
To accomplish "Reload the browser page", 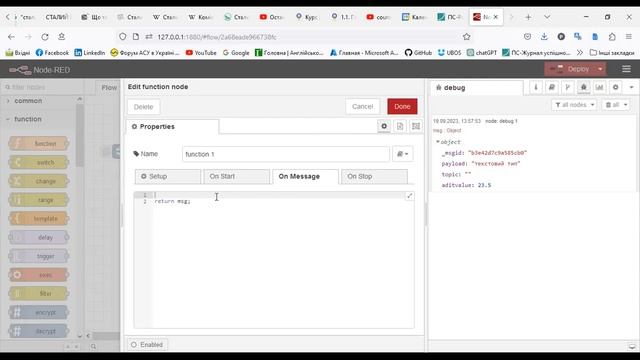I will tap(45, 37).
